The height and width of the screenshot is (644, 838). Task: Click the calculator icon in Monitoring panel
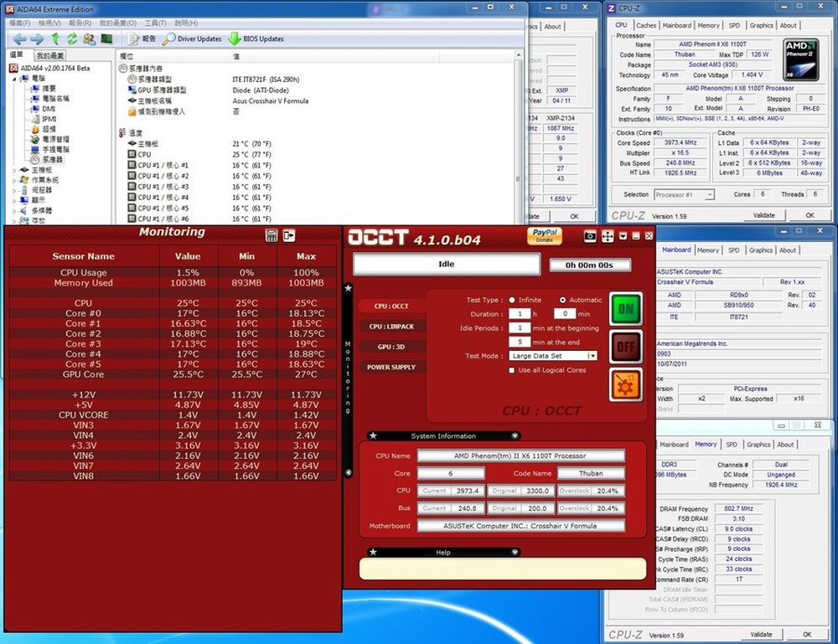click(272, 235)
